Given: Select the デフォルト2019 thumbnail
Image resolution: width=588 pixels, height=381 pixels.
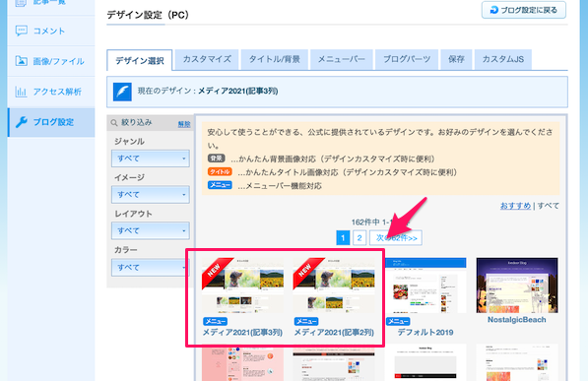Looking at the screenshot, I should pos(425,285).
